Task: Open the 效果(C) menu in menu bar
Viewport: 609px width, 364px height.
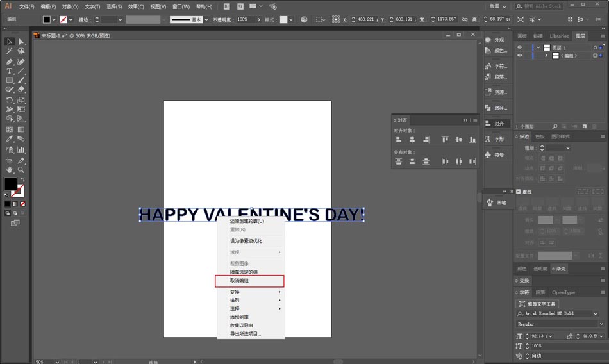Action: 136,6
